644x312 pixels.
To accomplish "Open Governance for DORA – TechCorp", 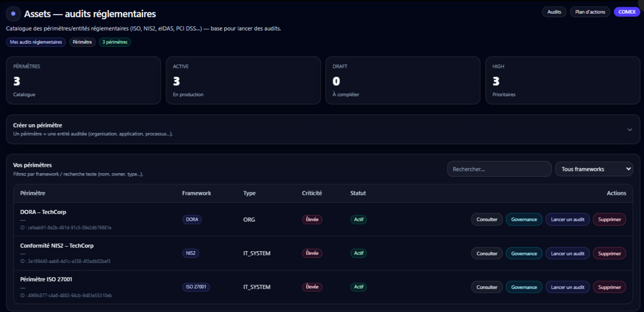I will tap(524, 219).
